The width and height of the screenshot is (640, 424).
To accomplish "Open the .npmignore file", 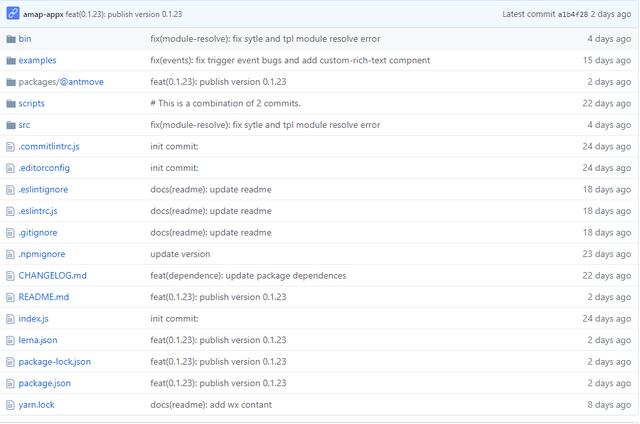I will click(42, 254).
